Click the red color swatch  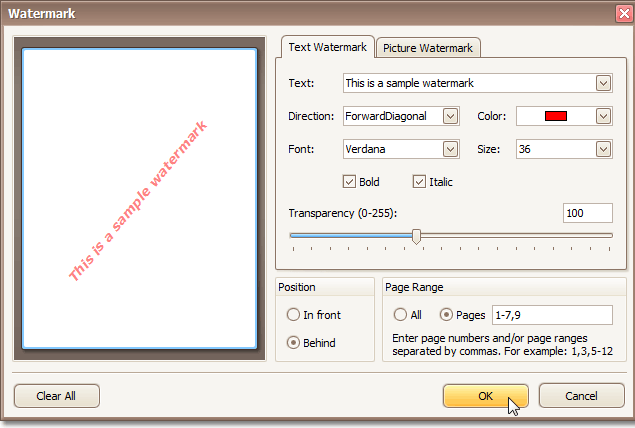556,116
